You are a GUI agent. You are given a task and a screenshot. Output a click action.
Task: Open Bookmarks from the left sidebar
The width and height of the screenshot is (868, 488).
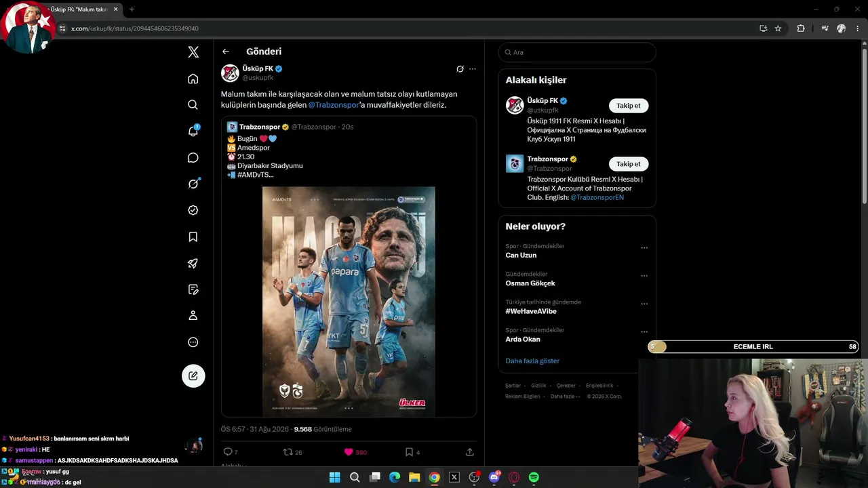[x=193, y=237]
